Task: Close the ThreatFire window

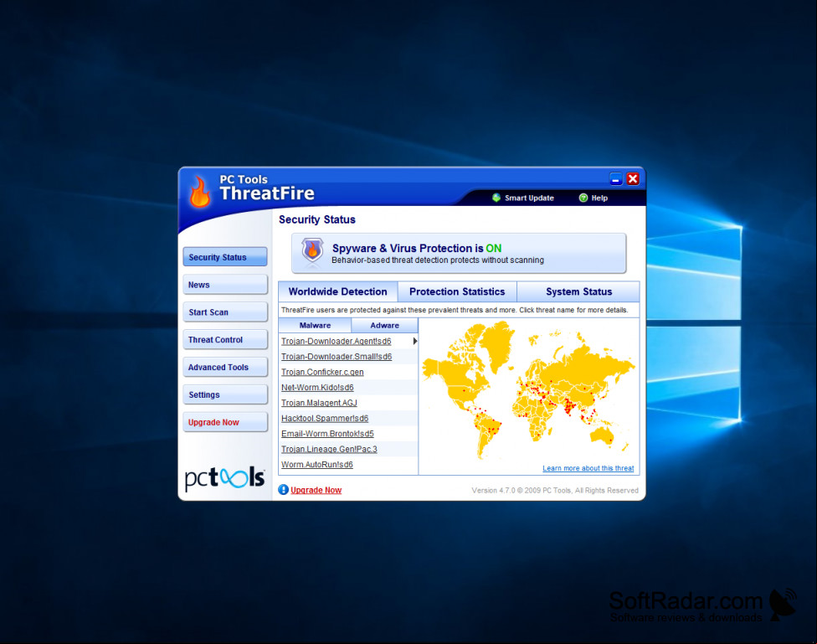Action: pyautogui.click(x=633, y=179)
